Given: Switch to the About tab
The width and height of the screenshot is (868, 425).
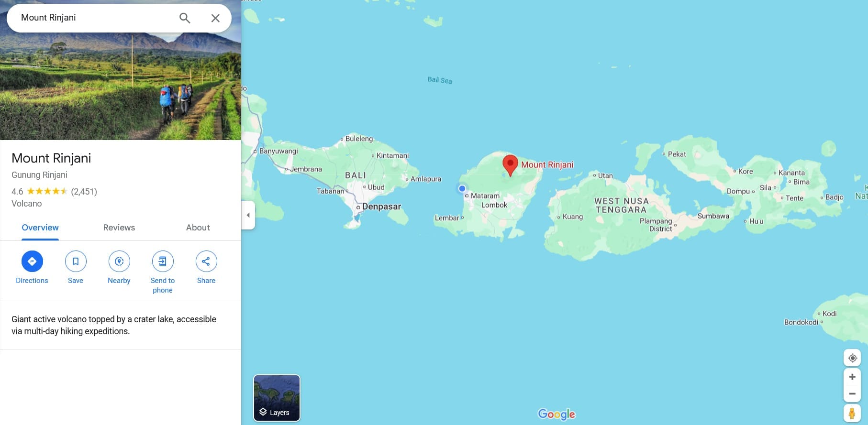Looking at the screenshot, I should (198, 228).
